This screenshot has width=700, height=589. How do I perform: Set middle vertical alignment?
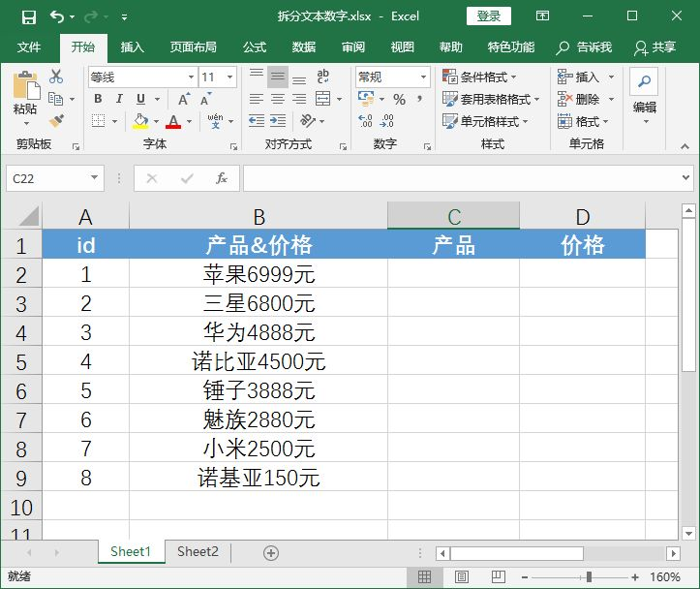pos(278,77)
